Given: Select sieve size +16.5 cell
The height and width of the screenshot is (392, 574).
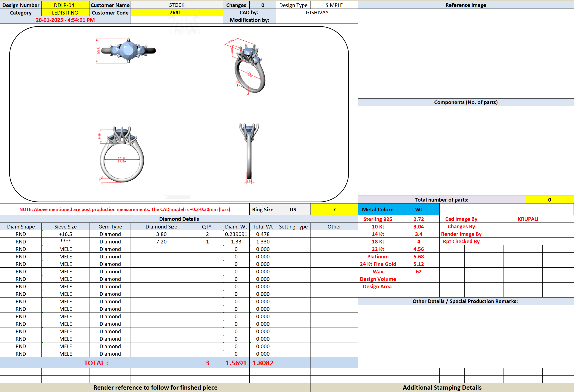Looking at the screenshot, I should (65, 234).
